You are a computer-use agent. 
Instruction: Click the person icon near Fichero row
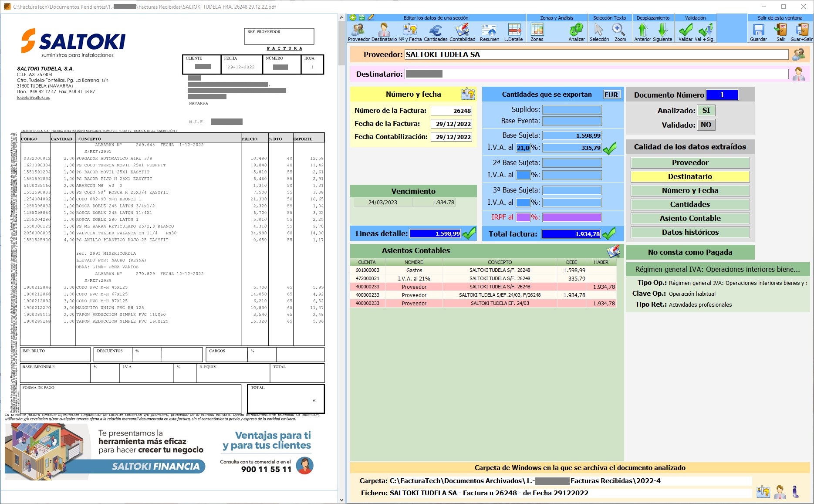[780, 492]
